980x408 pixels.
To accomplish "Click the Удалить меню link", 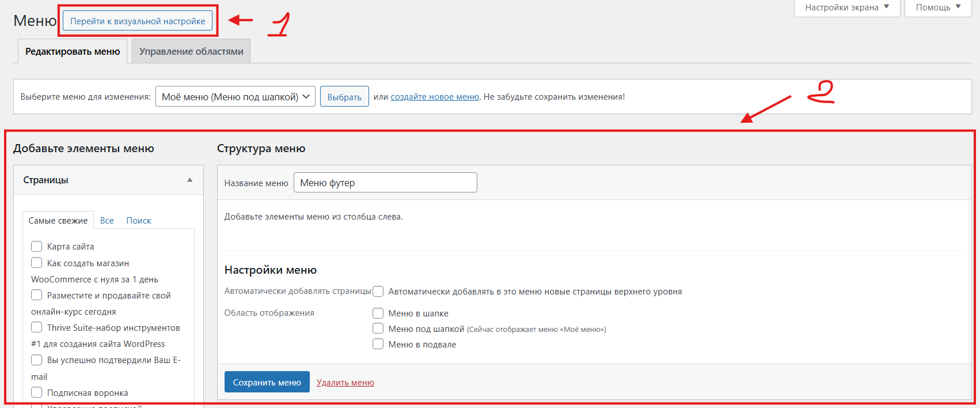I will tap(345, 383).
